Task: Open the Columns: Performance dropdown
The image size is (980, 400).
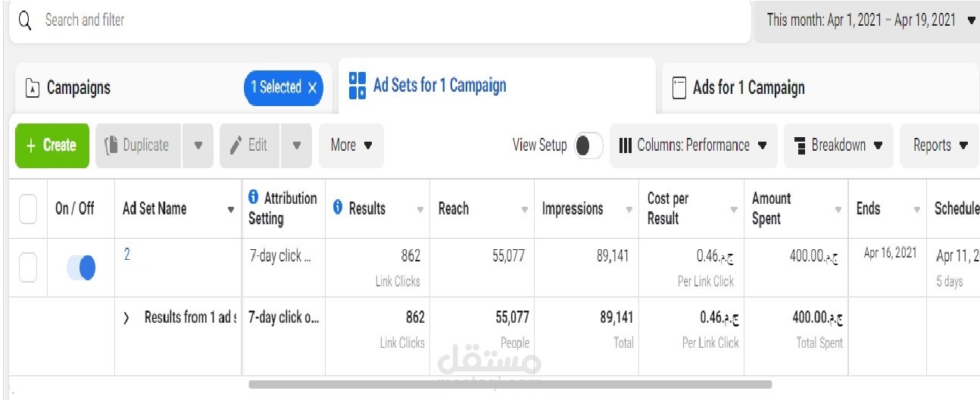Action: [693, 145]
